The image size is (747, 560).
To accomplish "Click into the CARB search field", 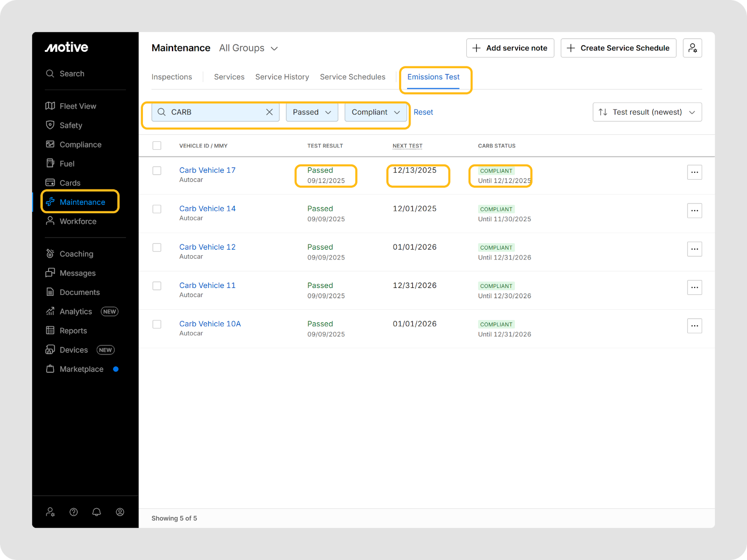I will (x=215, y=112).
